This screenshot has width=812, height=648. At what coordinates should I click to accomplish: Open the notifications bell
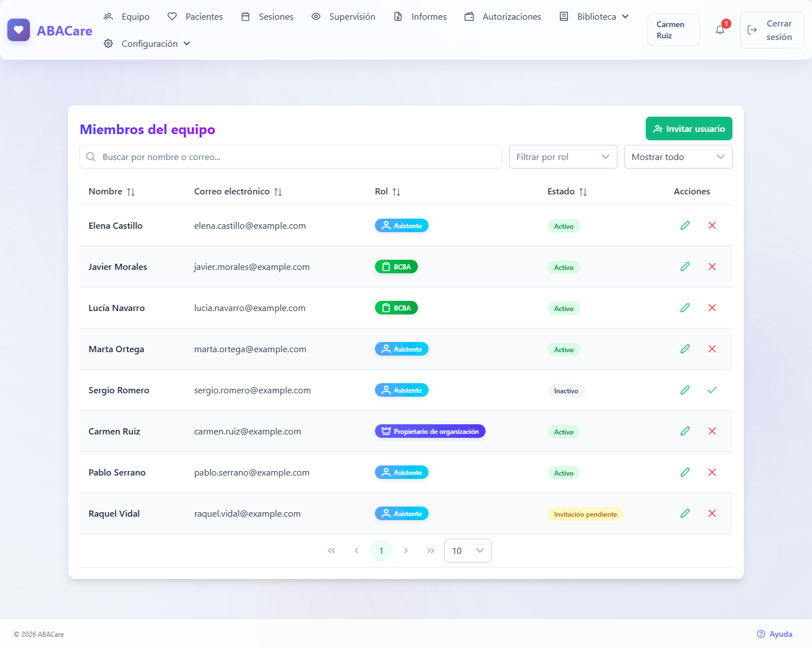tap(720, 30)
